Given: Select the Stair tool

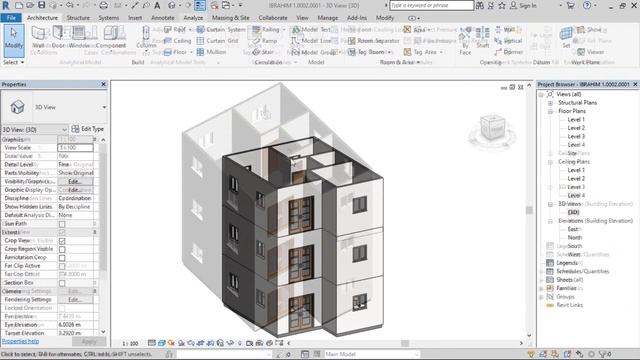Looking at the screenshot, I should [x=263, y=52].
